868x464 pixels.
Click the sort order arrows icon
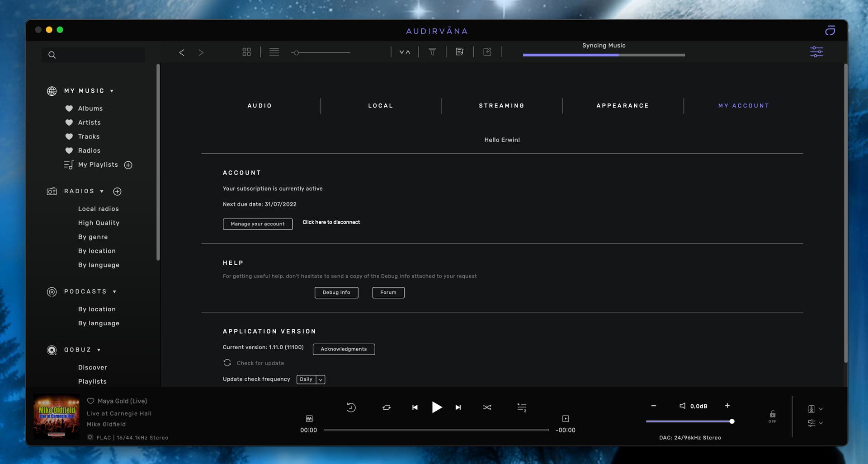tap(405, 52)
